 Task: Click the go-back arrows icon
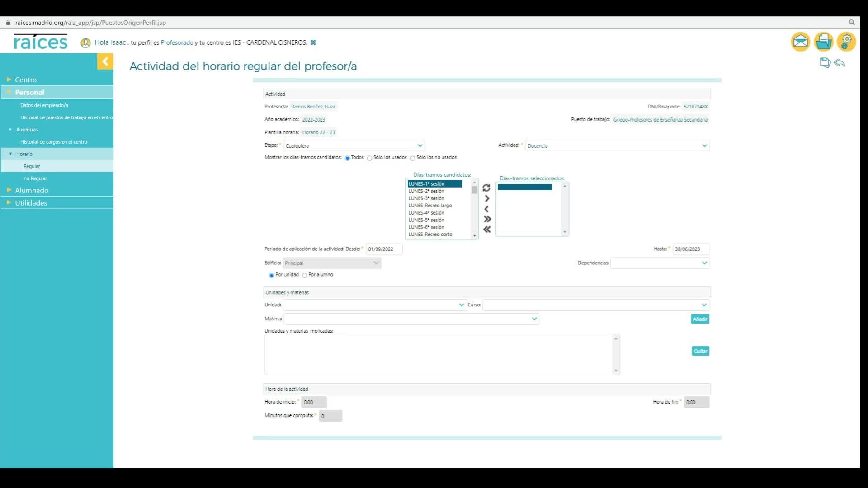point(840,63)
